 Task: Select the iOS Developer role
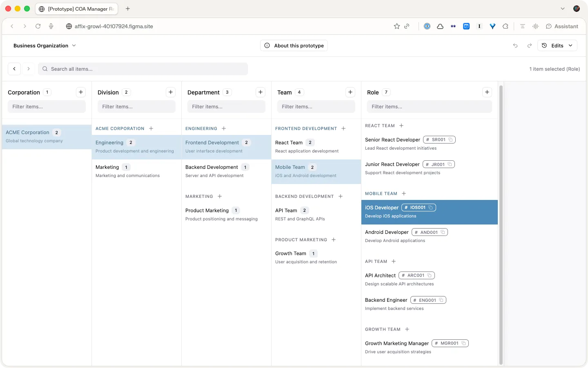[430, 212]
